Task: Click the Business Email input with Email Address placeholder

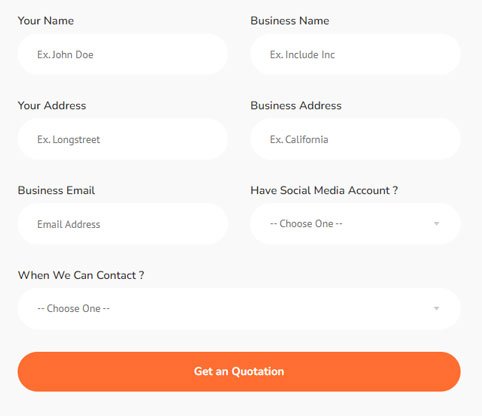Action: 123,224
